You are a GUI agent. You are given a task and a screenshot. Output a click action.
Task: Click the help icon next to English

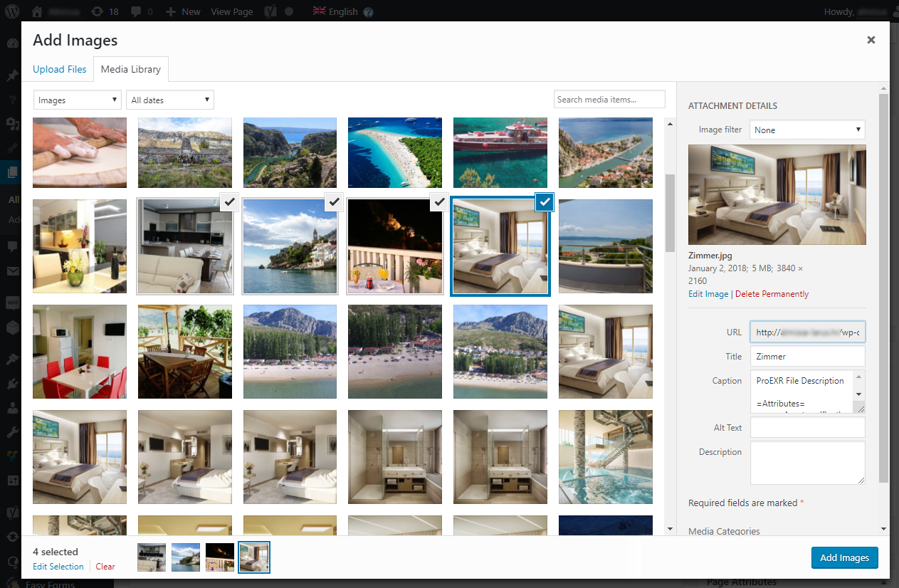[368, 12]
